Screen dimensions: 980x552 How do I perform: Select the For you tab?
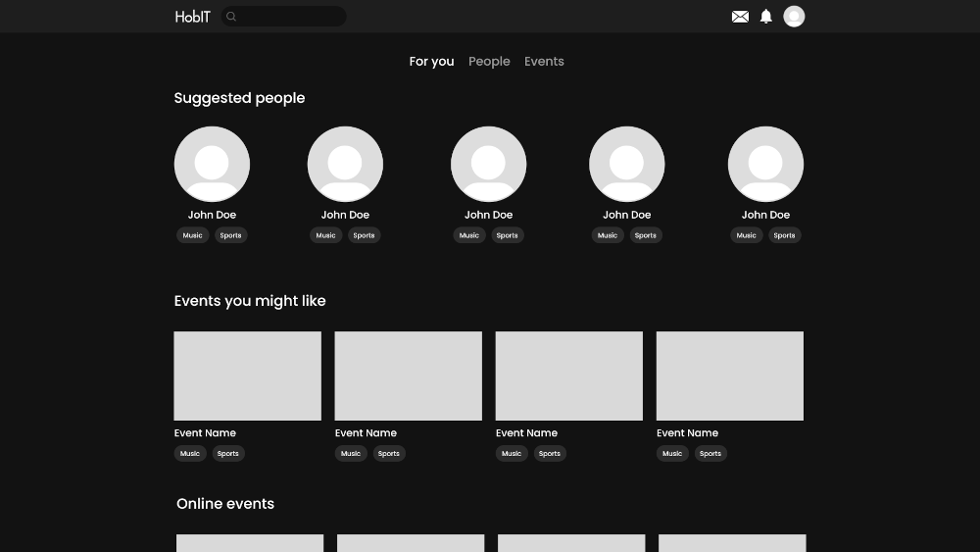[x=431, y=62]
